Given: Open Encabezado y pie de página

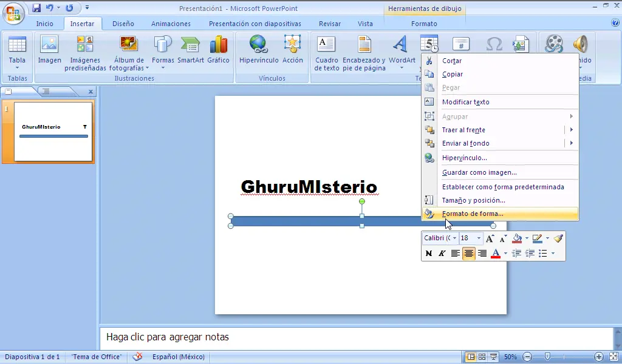Looking at the screenshot, I should point(364,53).
